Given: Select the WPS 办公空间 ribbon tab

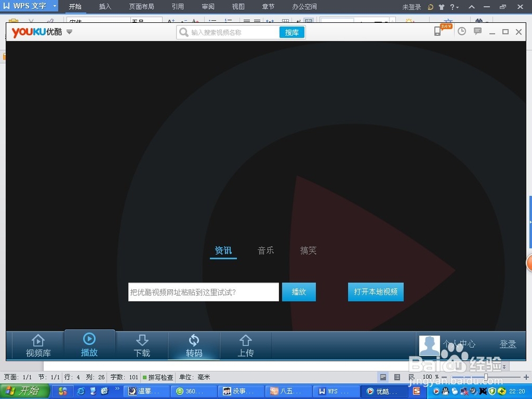Looking at the screenshot, I should pos(304,6).
